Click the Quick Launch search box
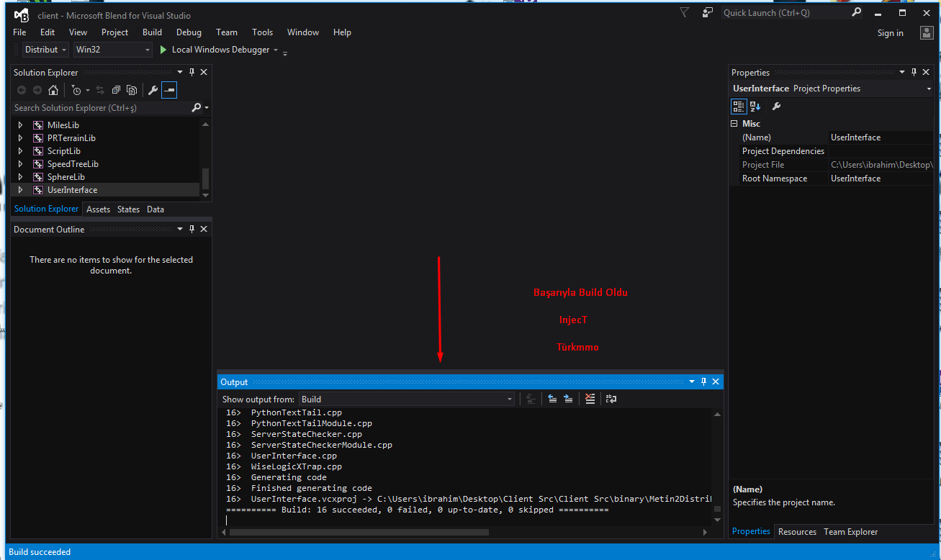 coord(785,13)
